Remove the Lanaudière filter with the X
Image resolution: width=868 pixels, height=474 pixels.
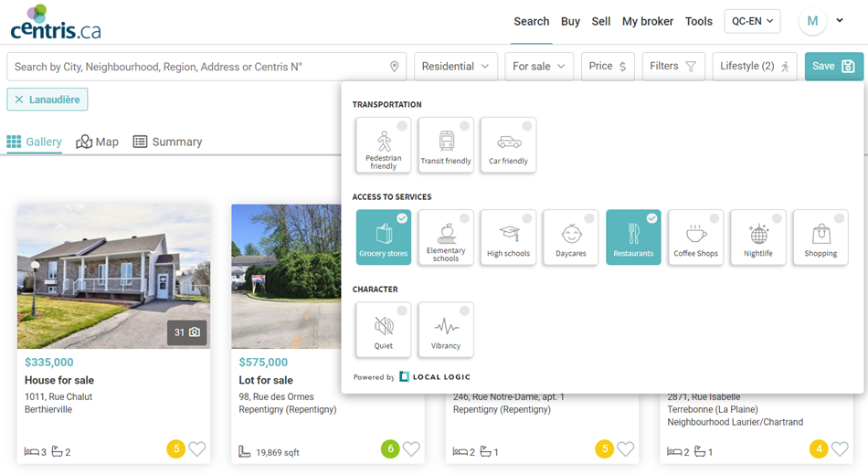coord(19,100)
